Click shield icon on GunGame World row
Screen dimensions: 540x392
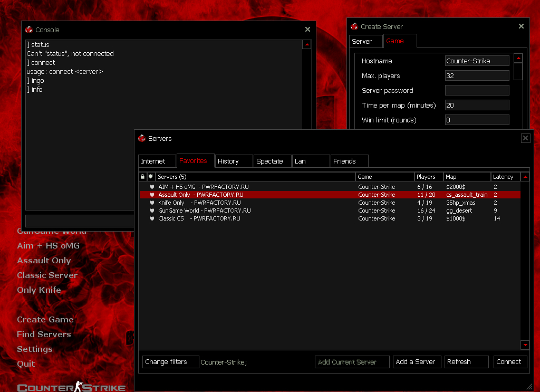(152, 211)
